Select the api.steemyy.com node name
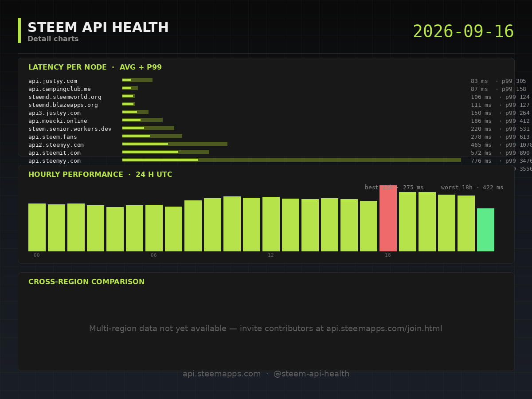The height and width of the screenshot is (399, 532). [55, 161]
